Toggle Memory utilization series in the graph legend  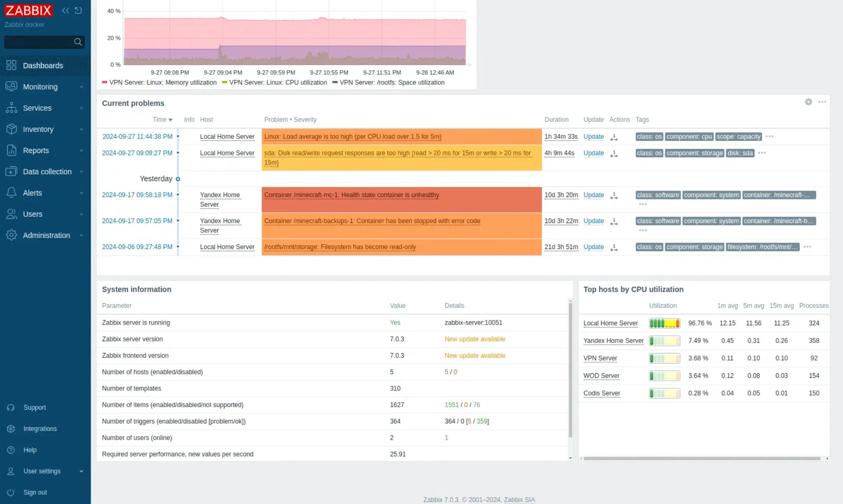159,83
